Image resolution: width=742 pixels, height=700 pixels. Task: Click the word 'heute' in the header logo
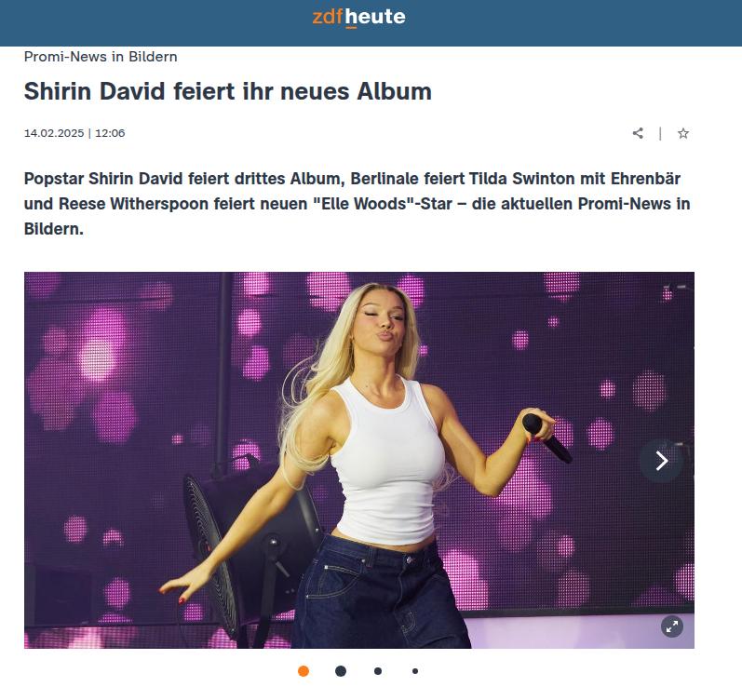375,17
